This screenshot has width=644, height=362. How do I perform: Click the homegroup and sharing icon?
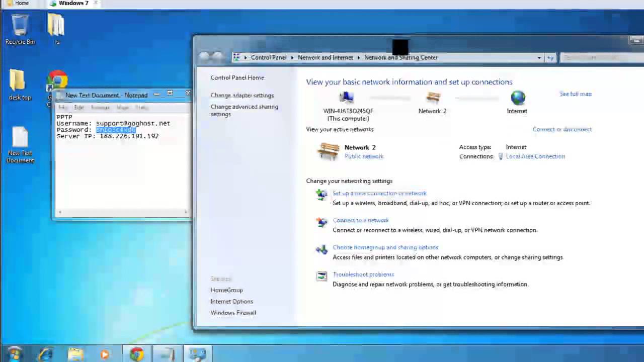click(321, 249)
